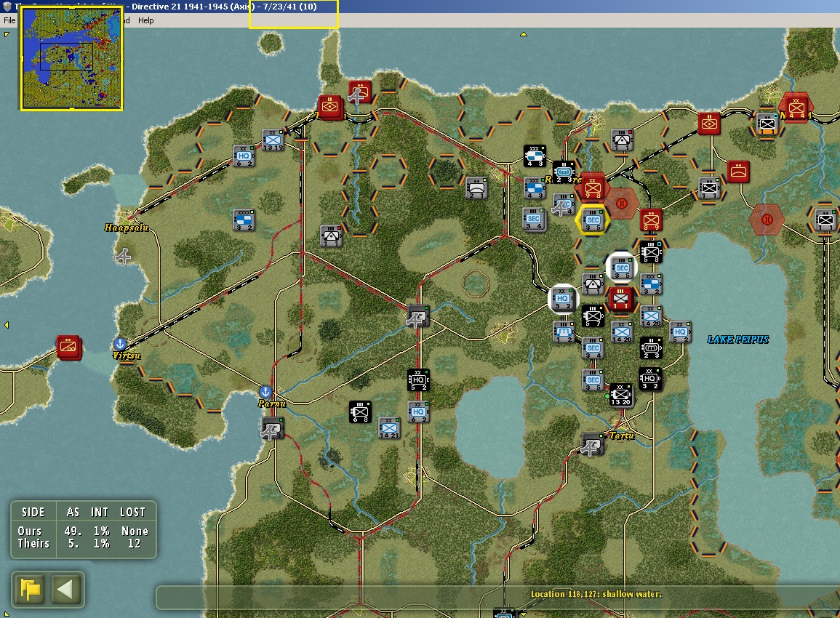840x618 pixels.
Task: Click the left-pointing back arrow button
Action: 67,589
